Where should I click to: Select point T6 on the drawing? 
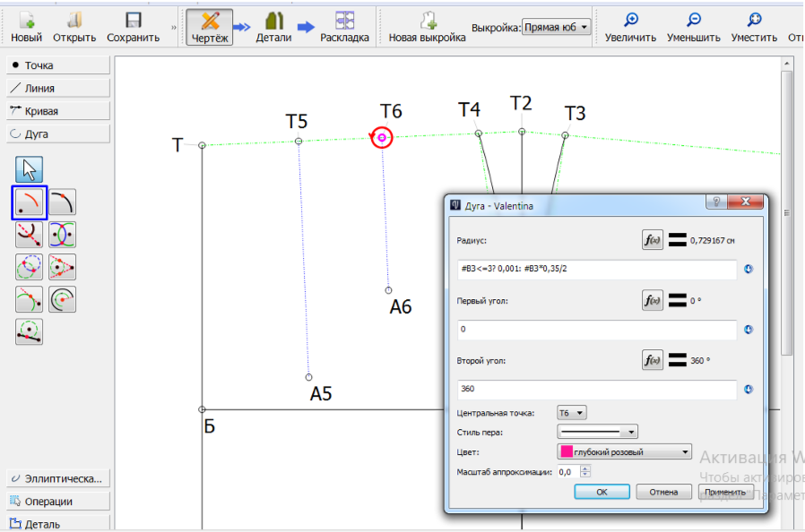click(x=382, y=138)
